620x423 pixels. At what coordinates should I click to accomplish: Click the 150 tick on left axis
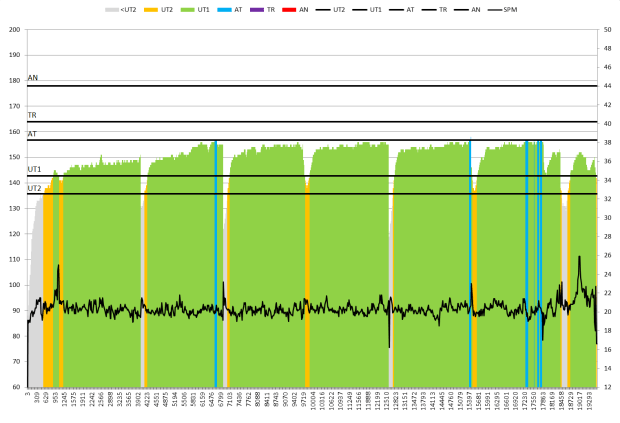(x=14, y=157)
